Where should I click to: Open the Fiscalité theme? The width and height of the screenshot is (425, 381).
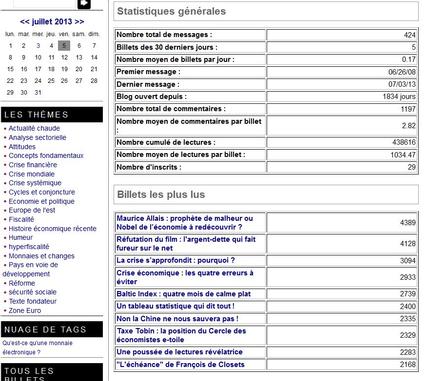point(21,219)
